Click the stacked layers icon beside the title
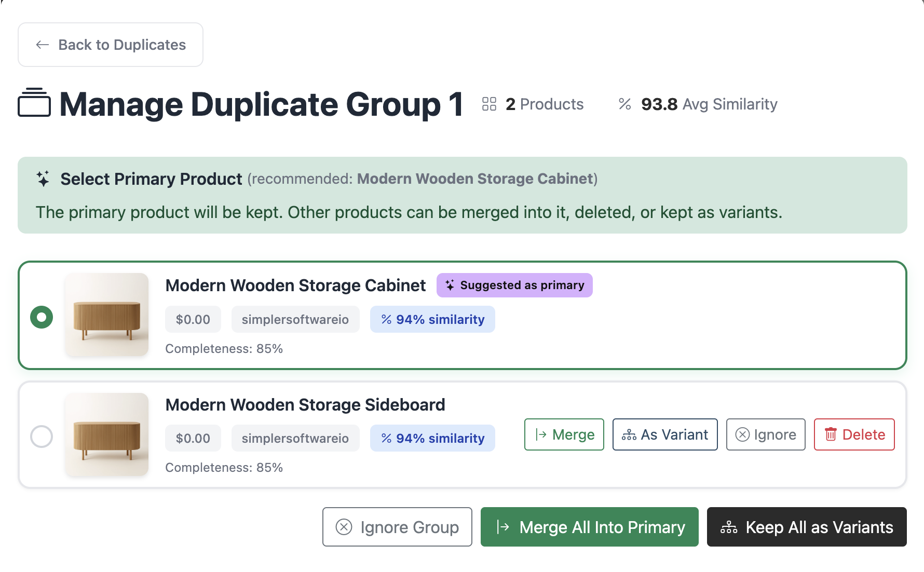The height and width of the screenshot is (572, 924). pos(34,103)
